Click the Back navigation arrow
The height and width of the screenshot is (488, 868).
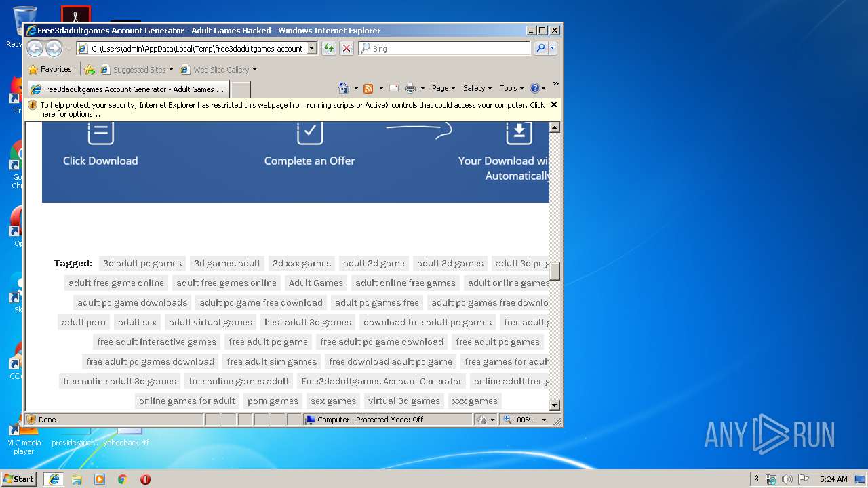[35, 48]
